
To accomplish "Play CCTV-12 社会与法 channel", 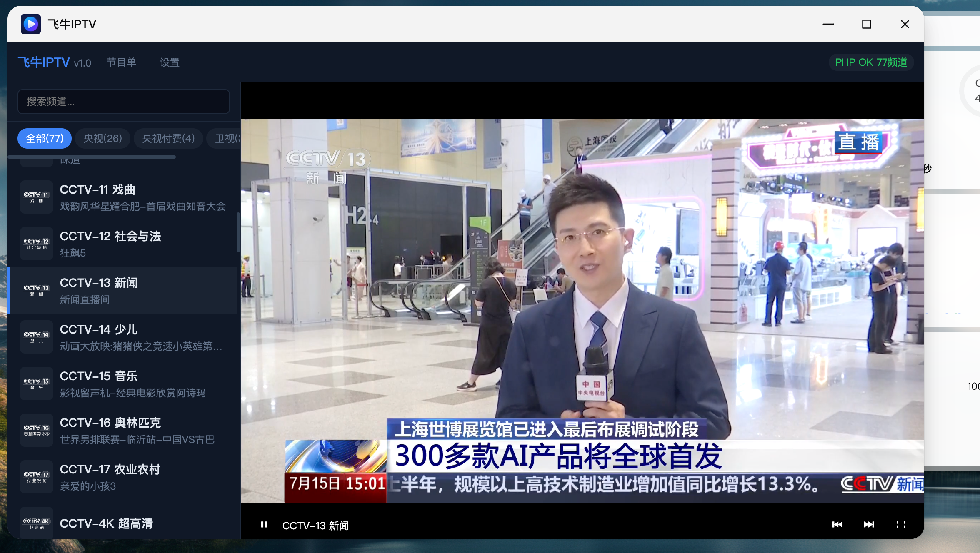I will coord(122,244).
